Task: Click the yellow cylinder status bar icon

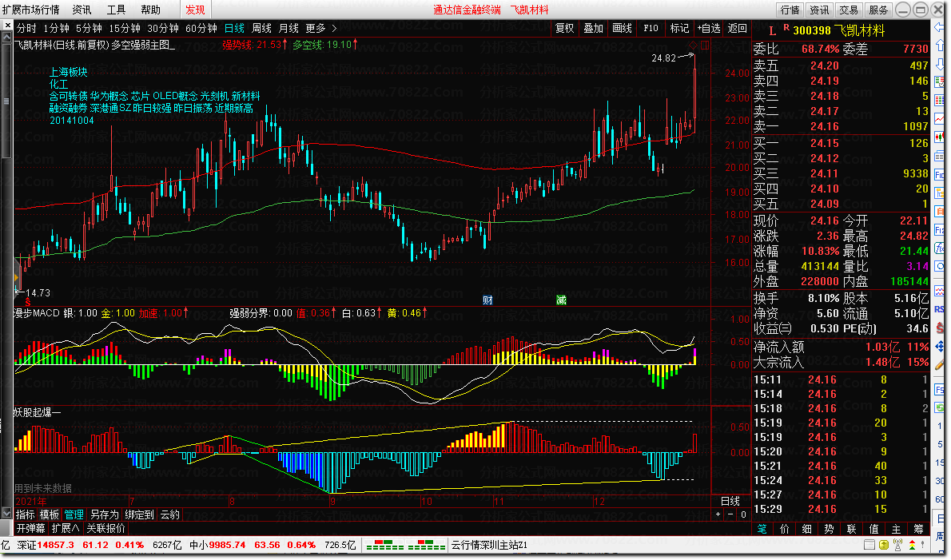Action: click(x=884, y=545)
